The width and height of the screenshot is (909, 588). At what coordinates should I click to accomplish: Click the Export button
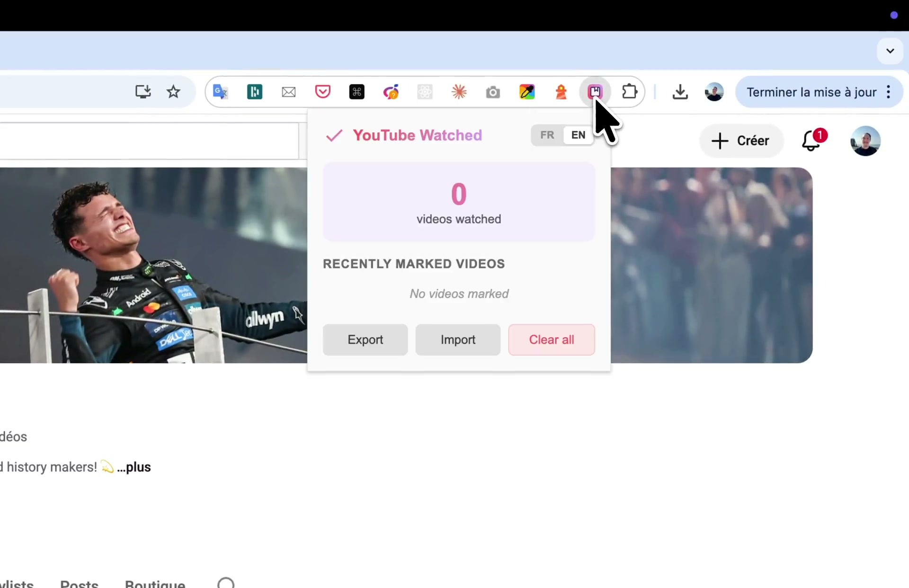365,340
